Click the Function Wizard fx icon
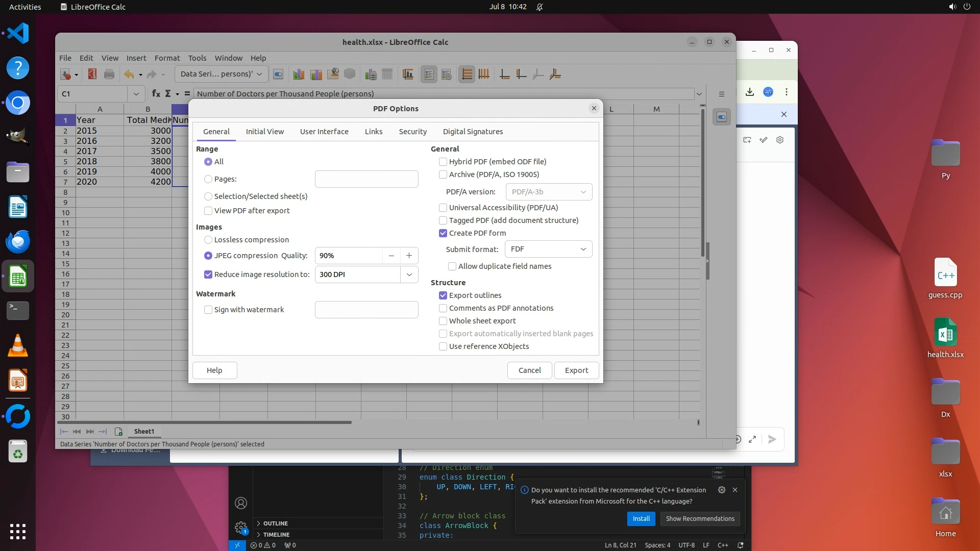 156,94
